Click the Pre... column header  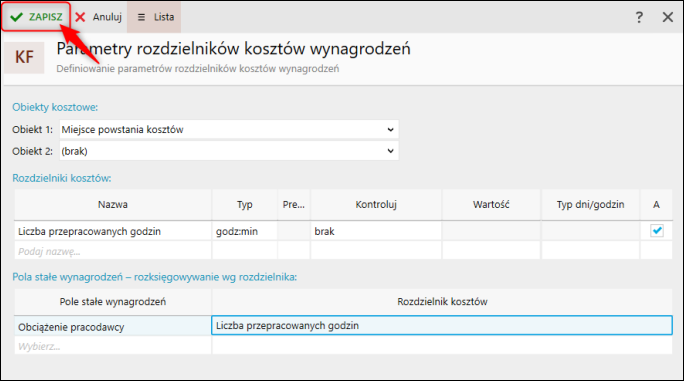294,205
